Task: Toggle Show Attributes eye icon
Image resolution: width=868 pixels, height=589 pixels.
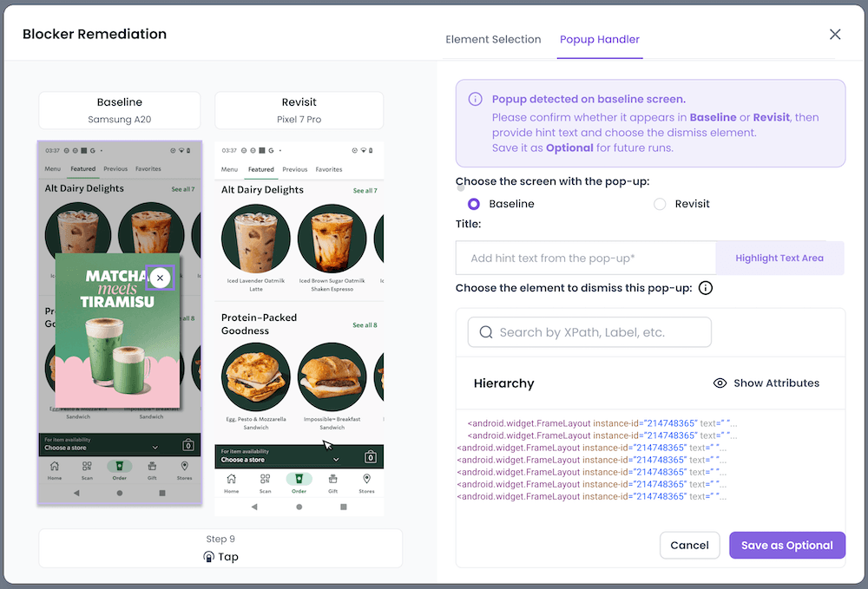Action: coord(720,383)
